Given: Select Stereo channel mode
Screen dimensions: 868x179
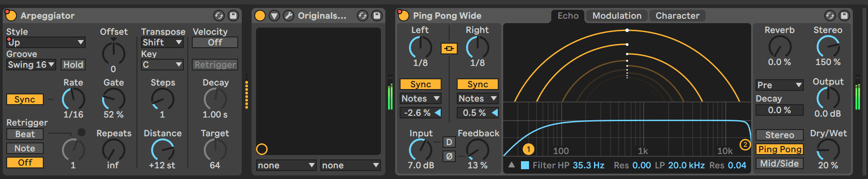Looking at the screenshot, I should tap(780, 135).
